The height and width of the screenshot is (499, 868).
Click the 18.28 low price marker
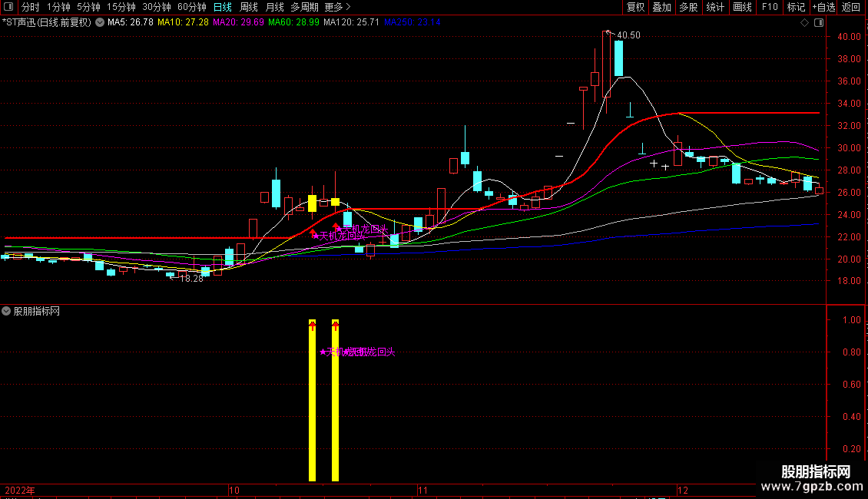(x=191, y=279)
